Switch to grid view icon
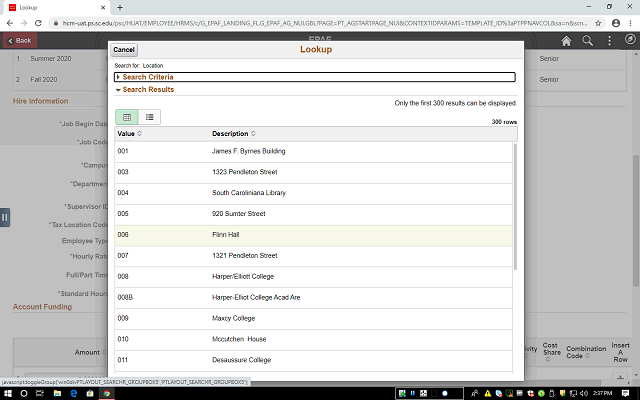Image resolution: width=640 pixels, height=400 pixels. (127, 117)
